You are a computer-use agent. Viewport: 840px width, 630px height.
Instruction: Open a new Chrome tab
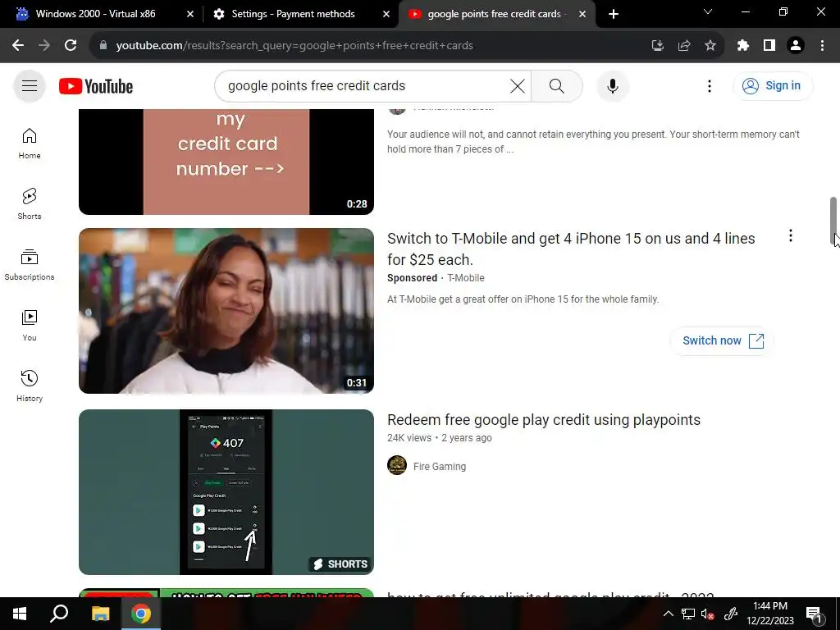[614, 14]
